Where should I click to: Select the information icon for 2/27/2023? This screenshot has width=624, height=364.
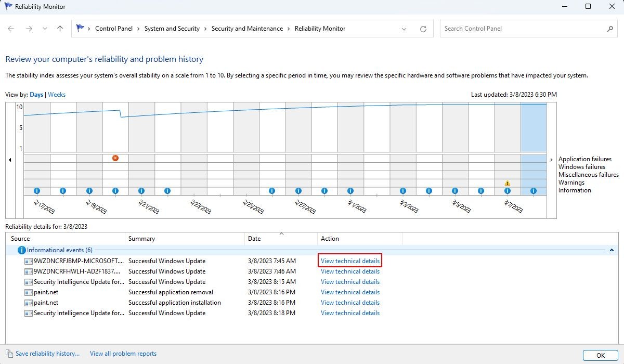[298, 191]
